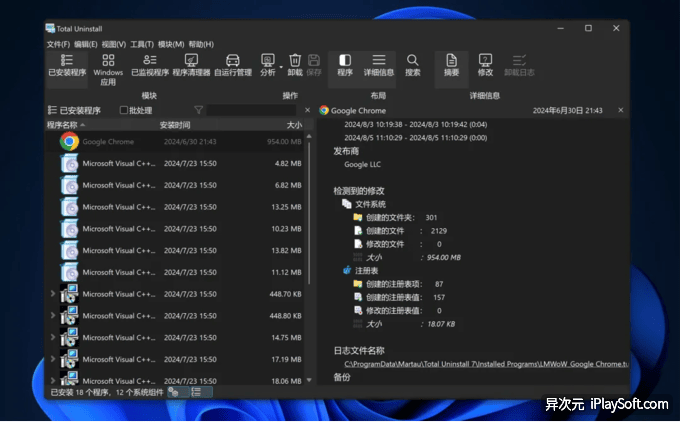Expand the Visual C++ row sized 448.70 KB
Viewport: 680px width, 422px height.
pos(52,294)
